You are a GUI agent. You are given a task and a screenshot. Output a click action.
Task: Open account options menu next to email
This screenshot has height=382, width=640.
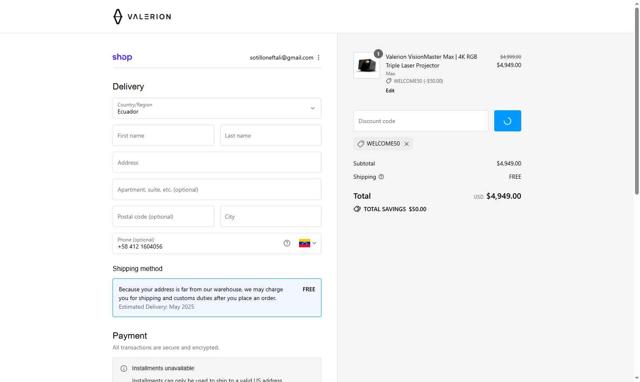[x=318, y=58]
